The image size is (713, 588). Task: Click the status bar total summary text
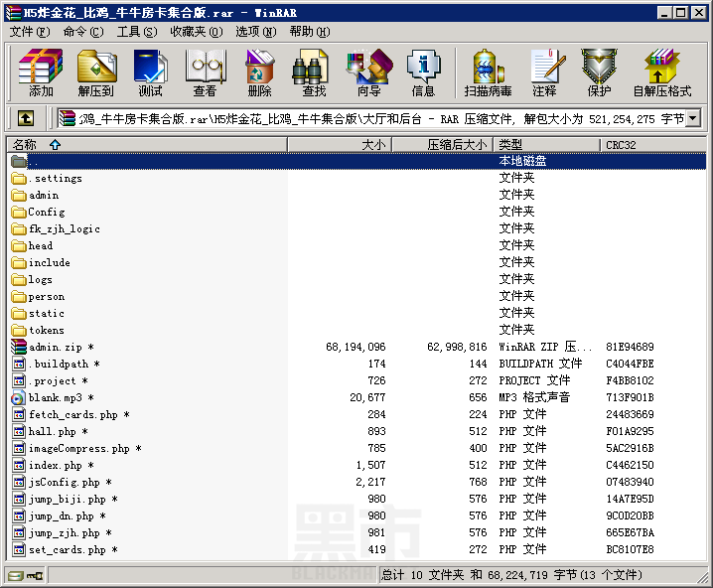coord(511,575)
